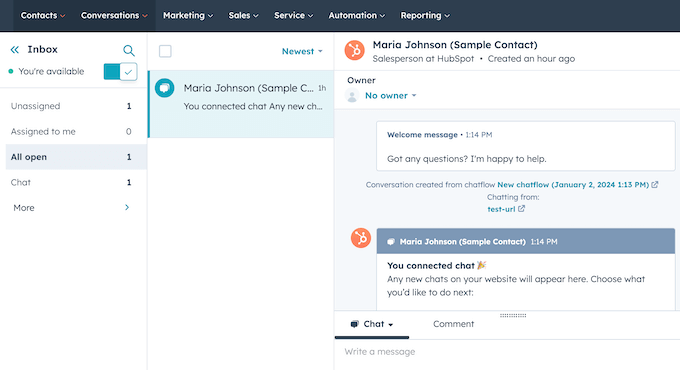
Task: Open the Service menu
Action: pos(294,15)
